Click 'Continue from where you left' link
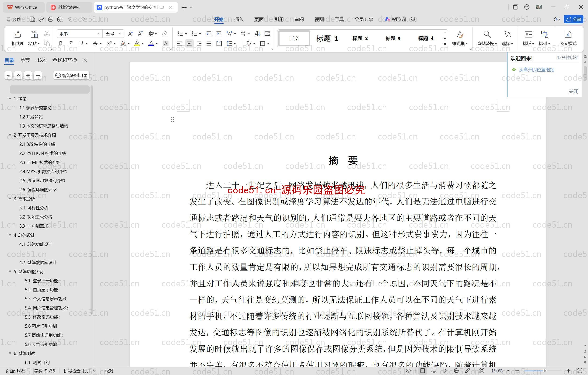Viewport: 588px width, 375px height. [x=536, y=70]
